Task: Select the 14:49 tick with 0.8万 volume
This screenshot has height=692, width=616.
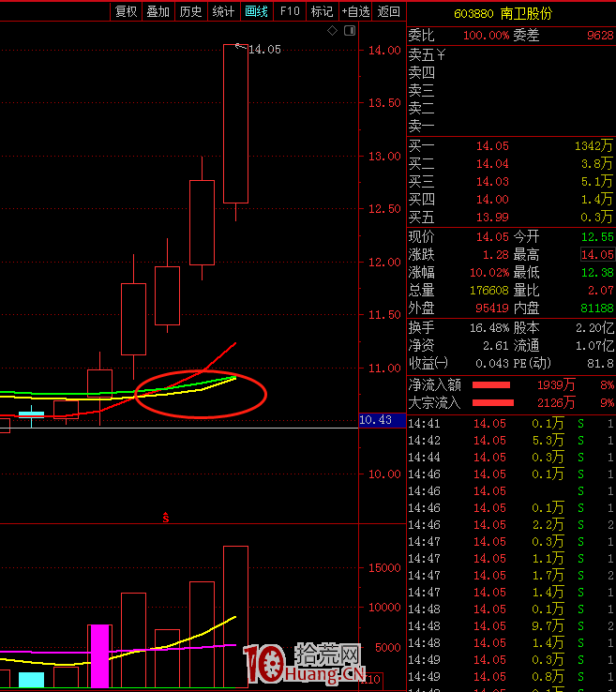Action: (511, 677)
